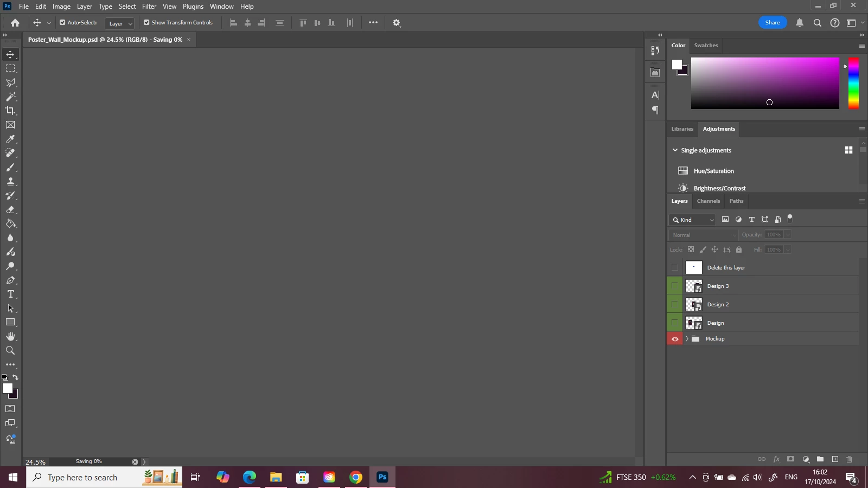Select the Path Selection tool
The image size is (868, 488).
click(x=10, y=308)
